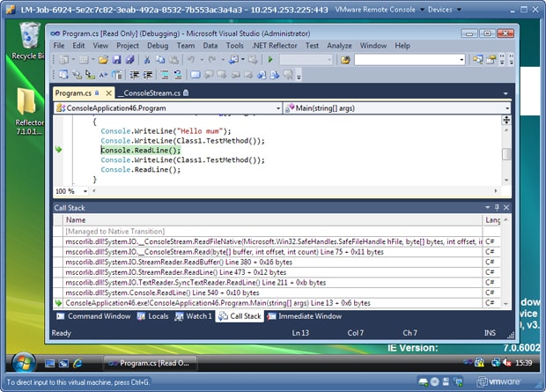Click the Display Object Member List icon
Image resolution: width=546 pixels, height=392 pixels.
pyautogui.click(x=63, y=75)
